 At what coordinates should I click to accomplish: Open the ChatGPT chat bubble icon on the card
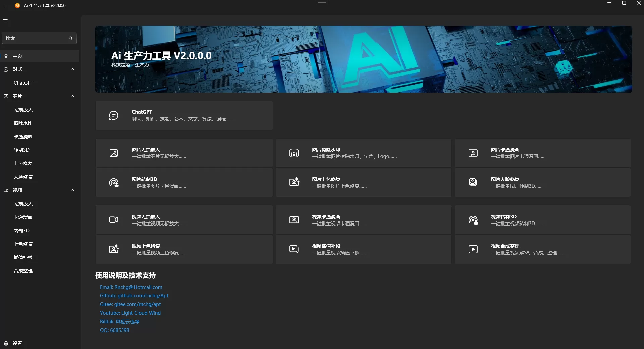point(114,115)
